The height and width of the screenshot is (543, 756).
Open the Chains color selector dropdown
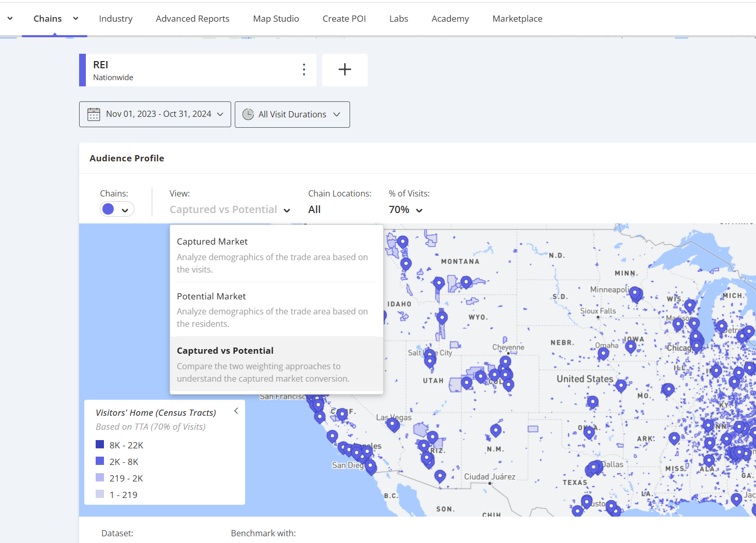[117, 209]
